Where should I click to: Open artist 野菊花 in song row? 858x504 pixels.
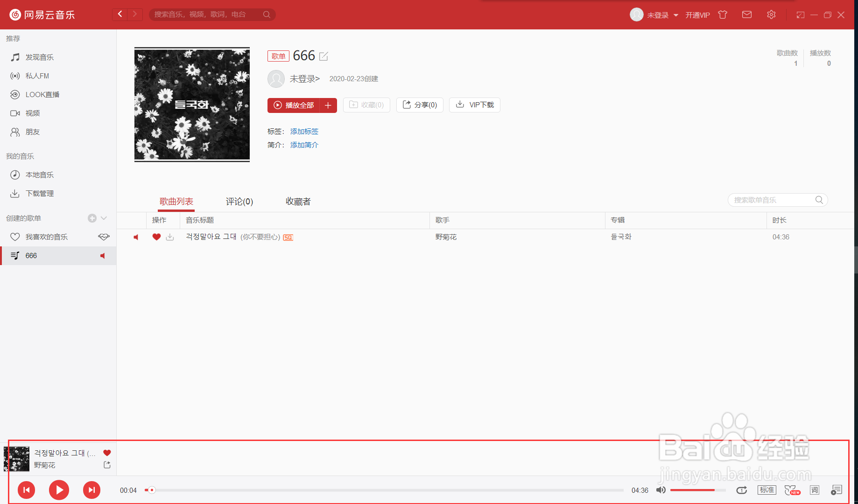pos(446,237)
